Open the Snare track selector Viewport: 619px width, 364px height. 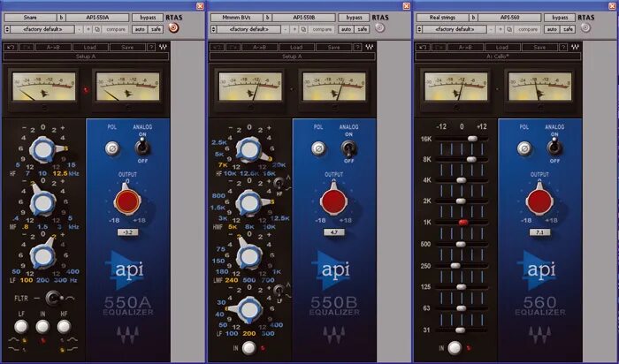coord(30,18)
